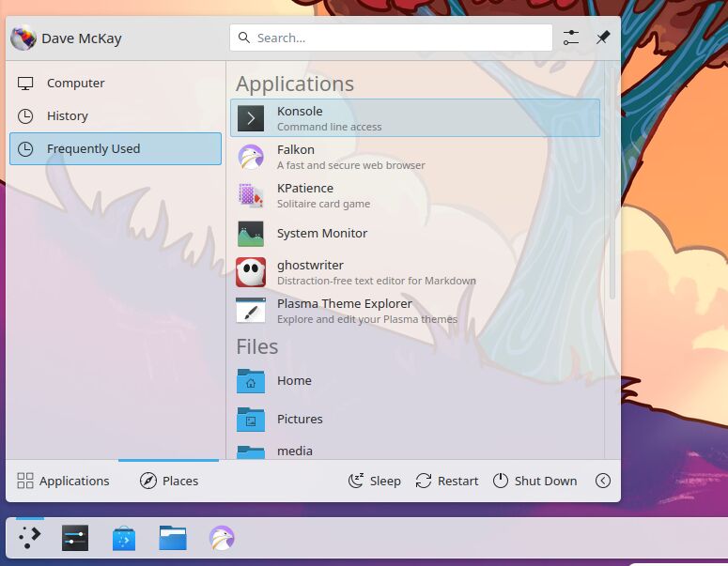The image size is (728, 566).
Task: Click the Computer monitor icon in sidebar
Action: (25, 84)
